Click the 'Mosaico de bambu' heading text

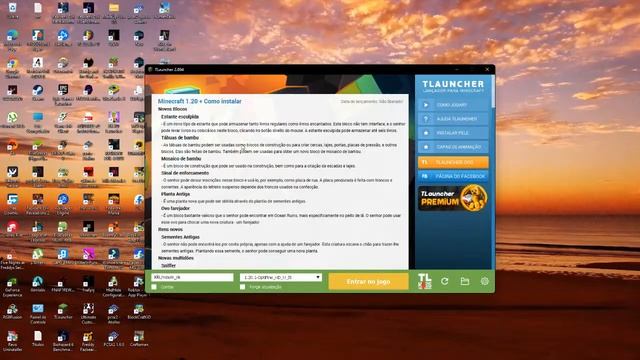[x=181, y=158]
